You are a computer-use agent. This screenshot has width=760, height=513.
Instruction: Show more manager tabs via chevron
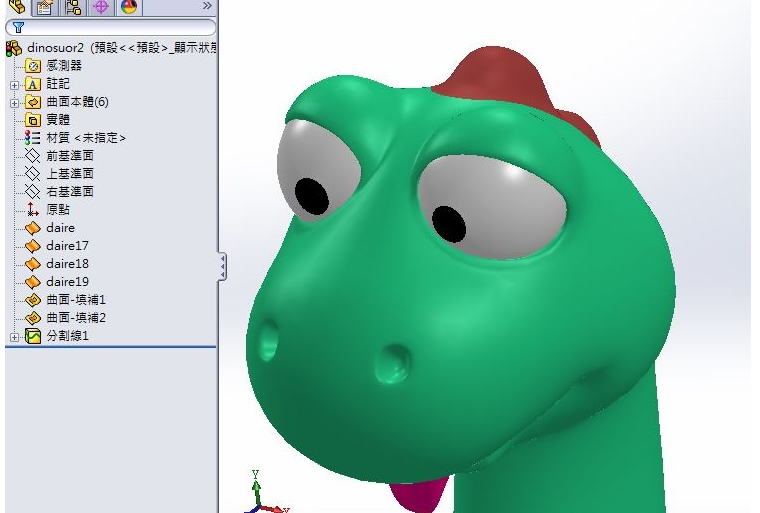tap(207, 6)
